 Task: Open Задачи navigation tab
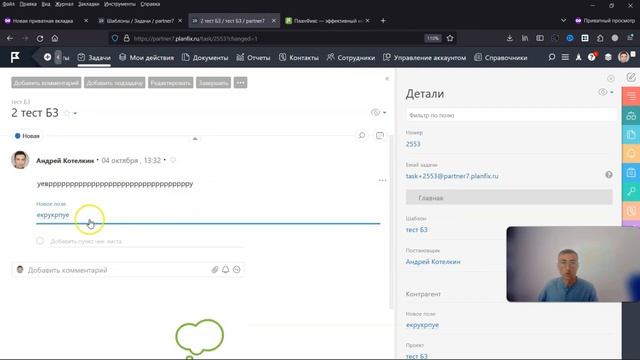[94, 58]
